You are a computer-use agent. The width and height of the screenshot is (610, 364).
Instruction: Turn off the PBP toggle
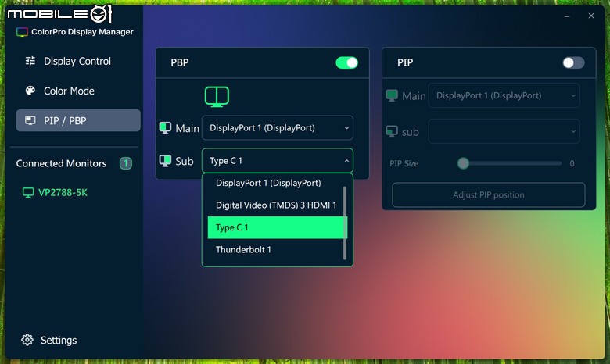click(x=346, y=62)
